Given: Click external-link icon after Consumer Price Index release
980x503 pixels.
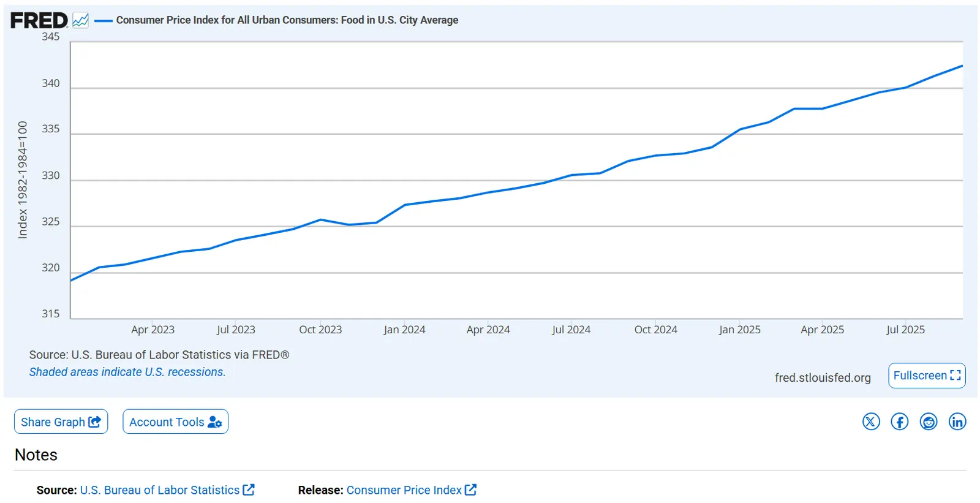Looking at the screenshot, I should [470, 490].
